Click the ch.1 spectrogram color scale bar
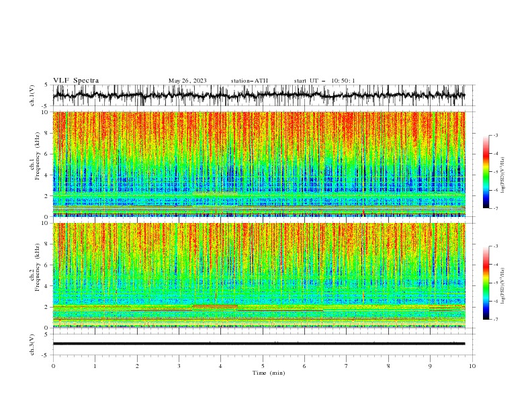The image size is (532, 411). 486,172
